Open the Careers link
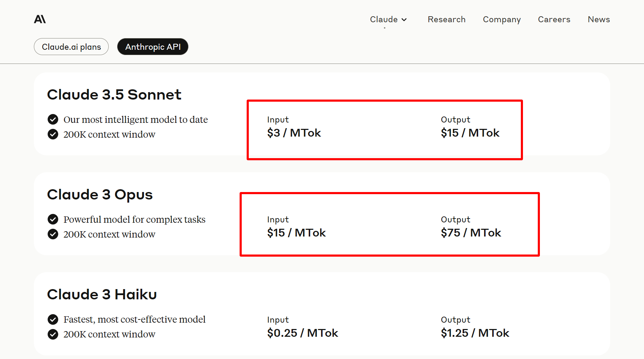The width and height of the screenshot is (644, 359). [x=554, y=19]
